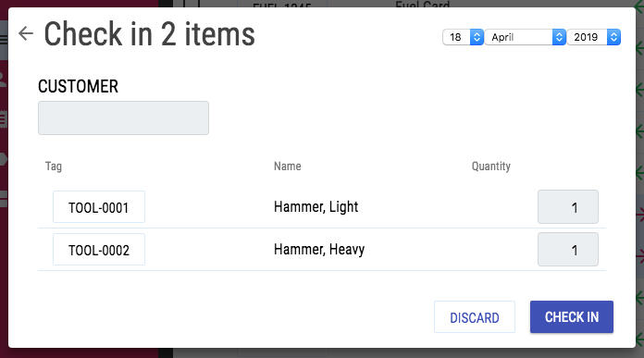Image resolution: width=644 pixels, height=358 pixels.
Task: Select the Tag column header
Action: point(54,167)
